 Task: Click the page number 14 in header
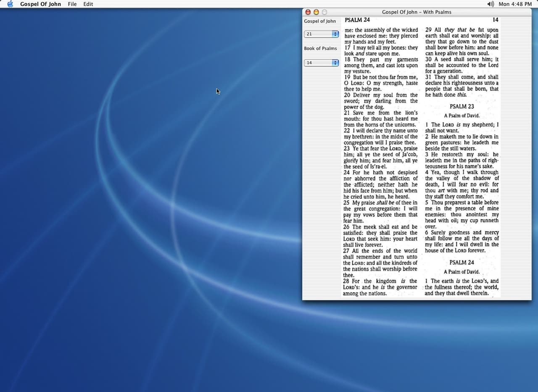tap(495, 20)
